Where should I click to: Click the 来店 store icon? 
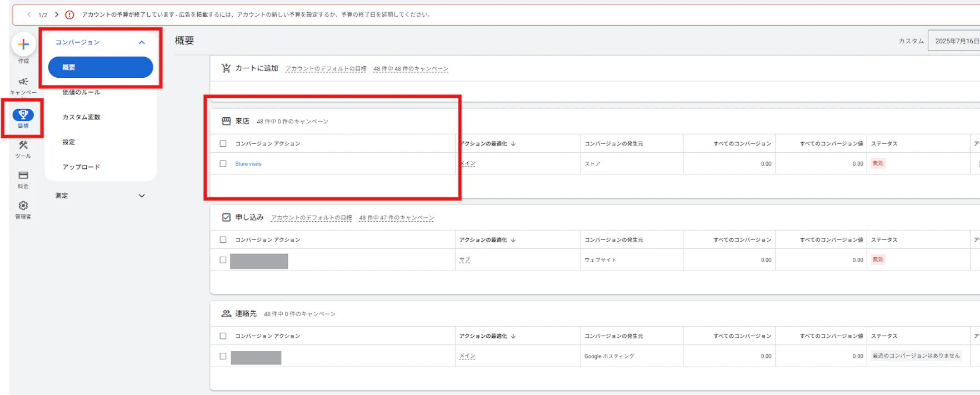pyautogui.click(x=226, y=121)
